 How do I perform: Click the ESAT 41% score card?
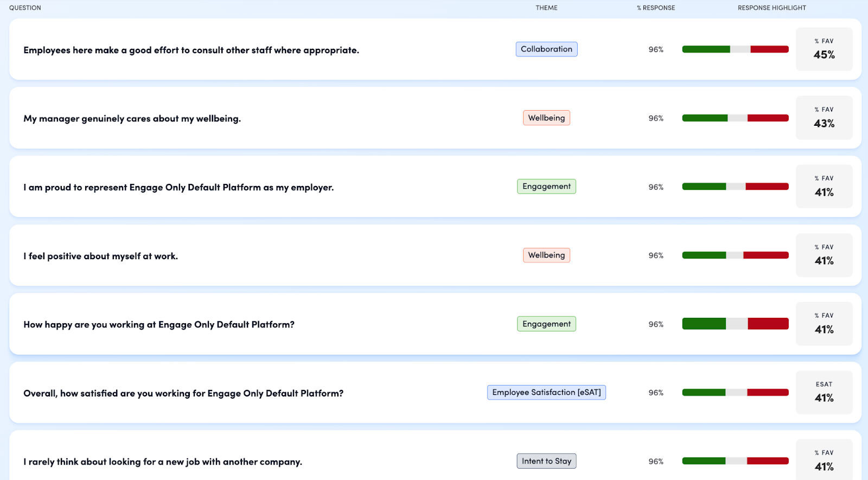(x=824, y=392)
